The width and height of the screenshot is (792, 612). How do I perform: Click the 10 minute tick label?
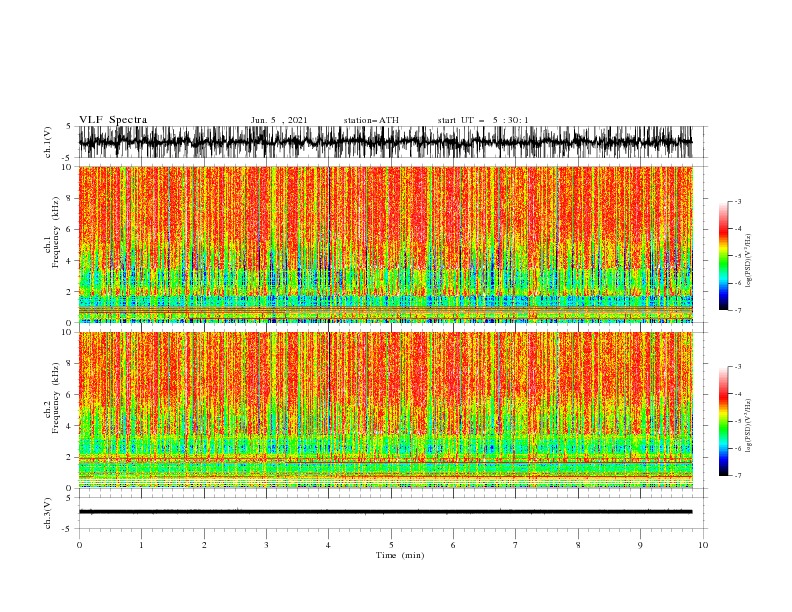(x=703, y=545)
